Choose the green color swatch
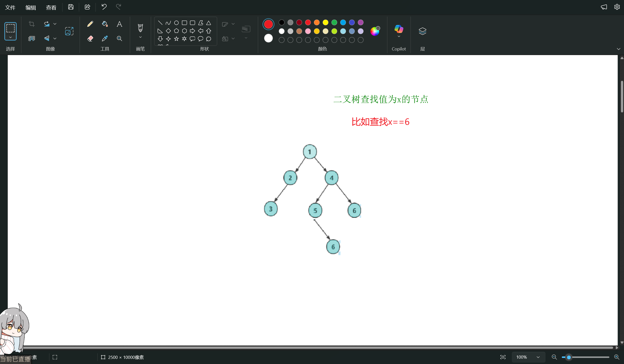This screenshot has height=364, width=624. tap(334, 22)
